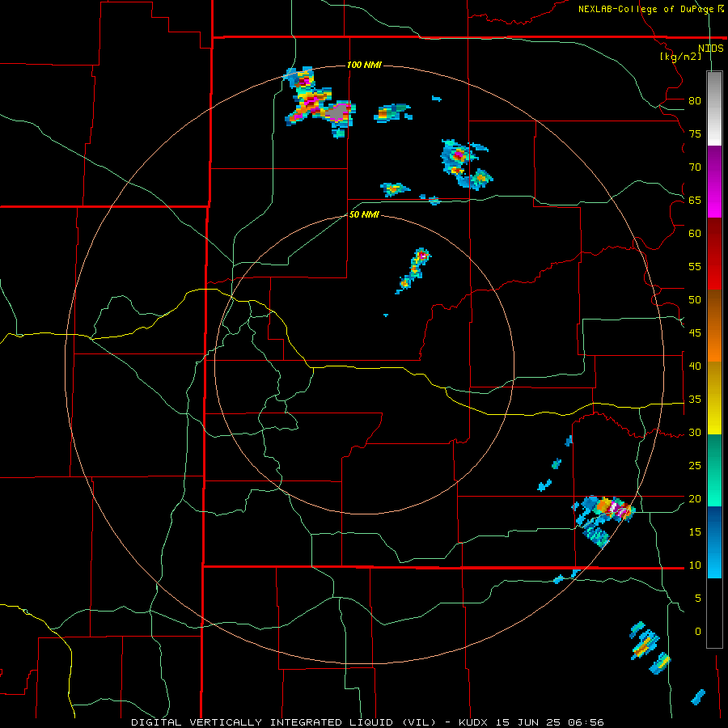Image resolution: width=728 pixels, height=728 pixels.
Task: Click the '[kg/m2]' units label
Action: tap(681, 57)
